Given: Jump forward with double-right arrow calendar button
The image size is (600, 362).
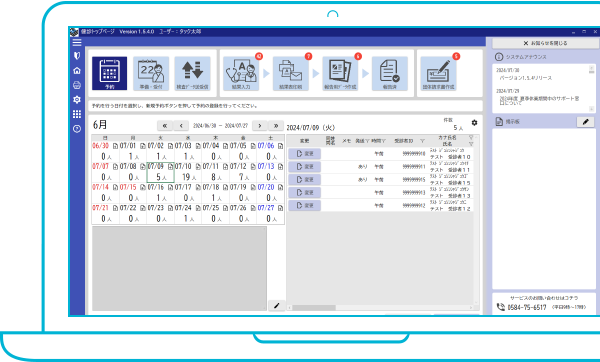Looking at the screenshot, I should pyautogui.click(x=276, y=126).
